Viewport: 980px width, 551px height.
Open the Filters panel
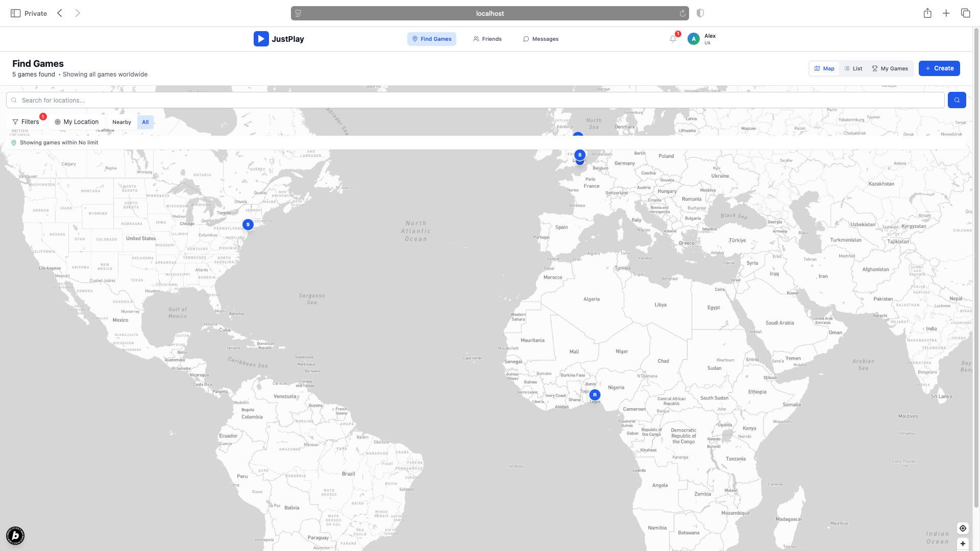(x=26, y=122)
